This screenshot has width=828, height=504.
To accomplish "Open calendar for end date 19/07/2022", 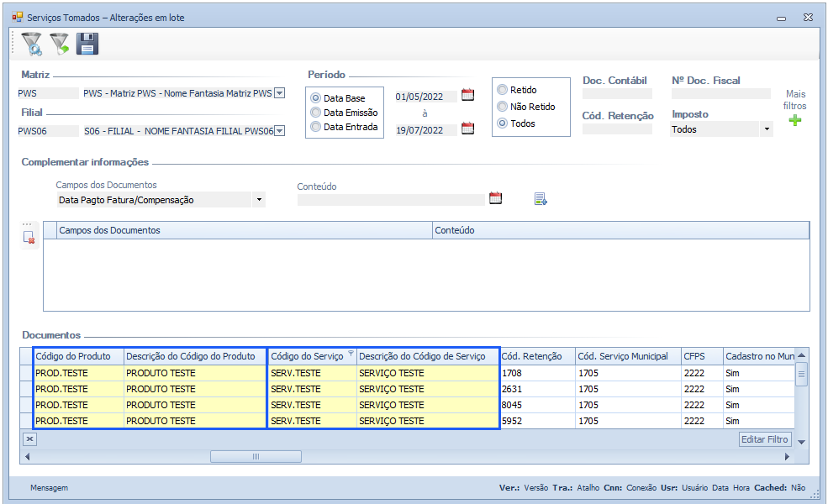I will [468, 129].
